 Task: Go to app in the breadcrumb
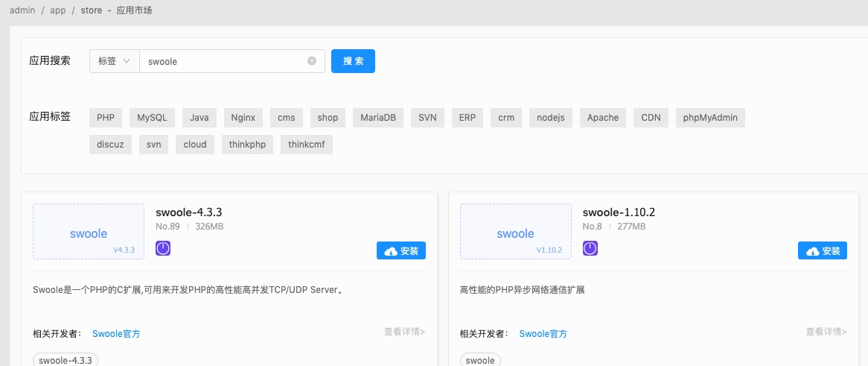coord(57,10)
